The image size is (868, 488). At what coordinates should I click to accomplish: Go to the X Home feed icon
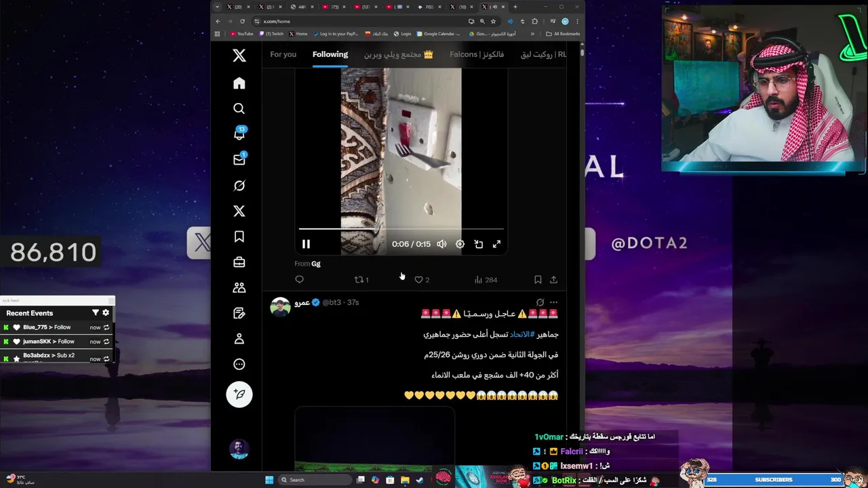click(239, 83)
